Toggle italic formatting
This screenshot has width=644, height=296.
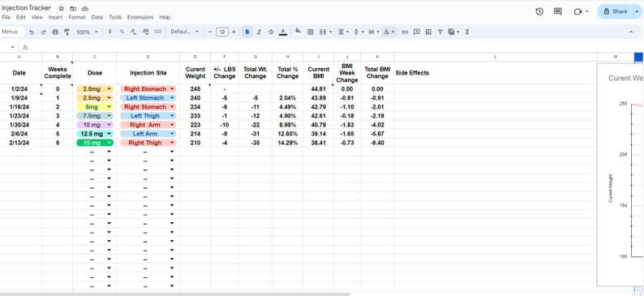[x=259, y=32]
